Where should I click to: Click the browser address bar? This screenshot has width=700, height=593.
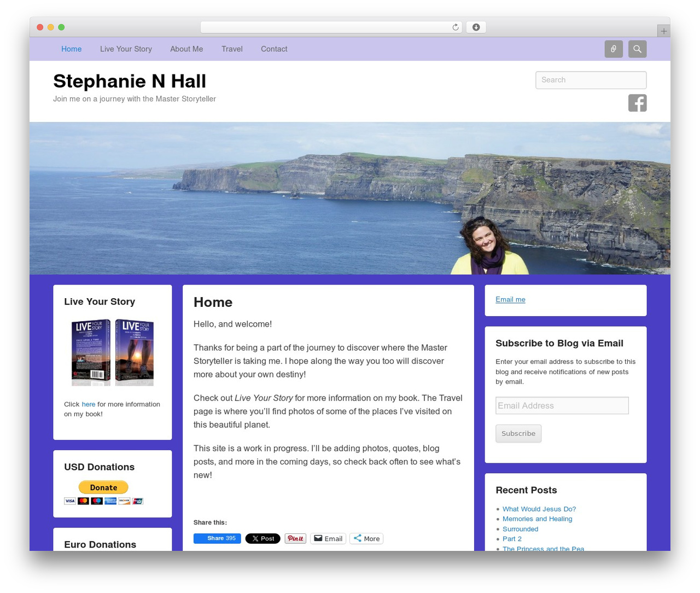click(331, 27)
